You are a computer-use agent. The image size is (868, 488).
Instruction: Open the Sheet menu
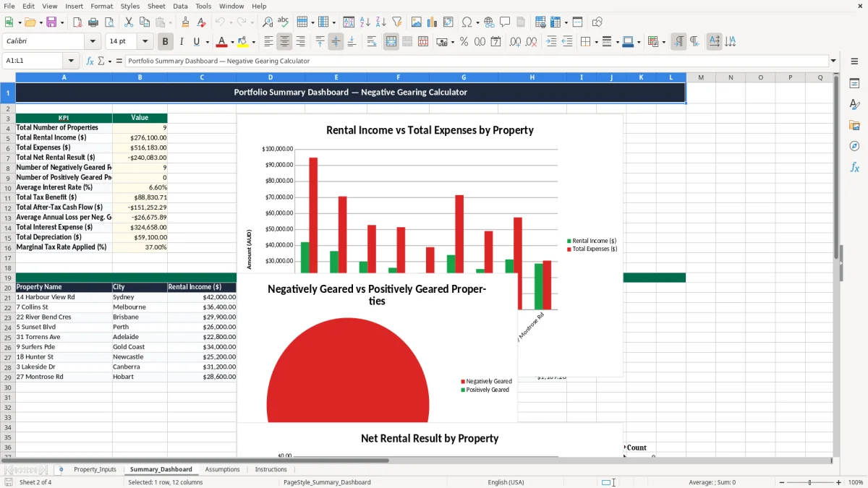(x=156, y=6)
